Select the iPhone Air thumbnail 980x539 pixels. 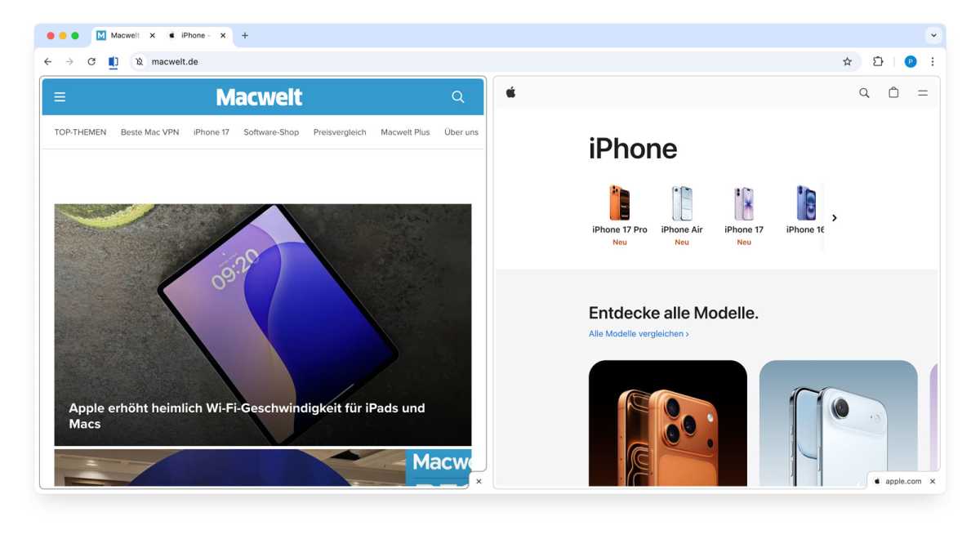[x=682, y=207]
